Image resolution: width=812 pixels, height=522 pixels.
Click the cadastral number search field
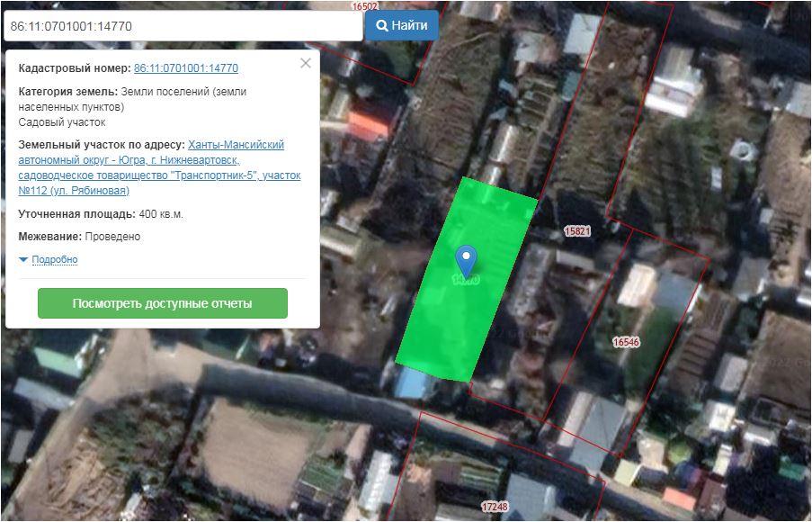point(182,26)
